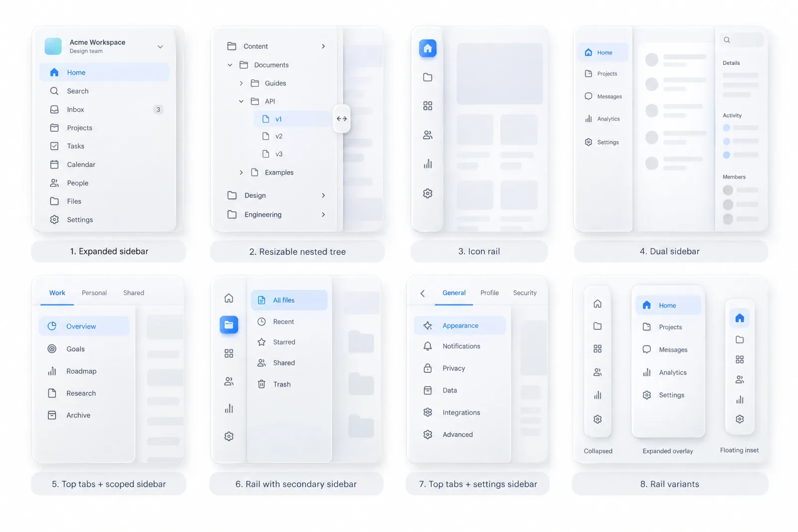The image size is (798, 532).
Task: Select Inbox in the expanded sidebar
Action: 104,110
